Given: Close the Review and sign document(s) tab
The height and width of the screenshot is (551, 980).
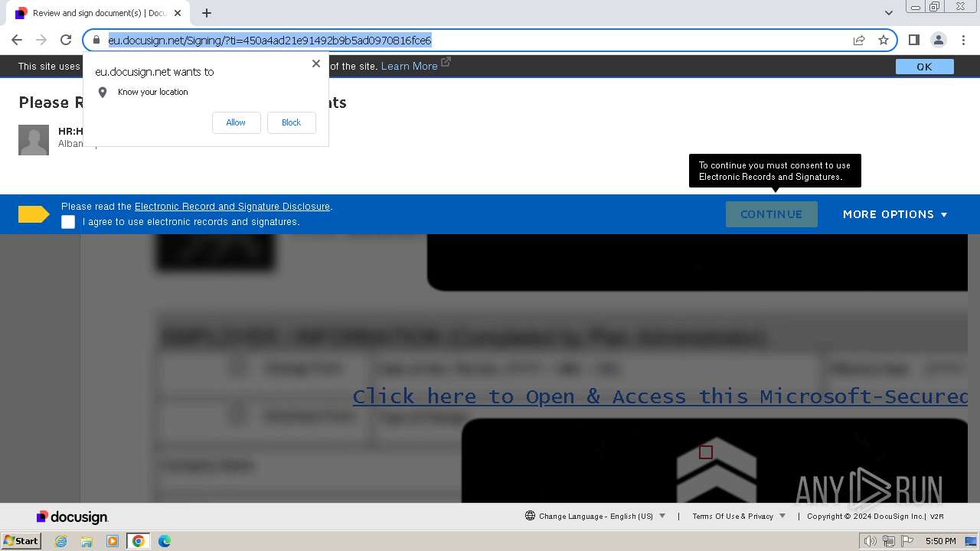Looking at the screenshot, I should 178,13.
